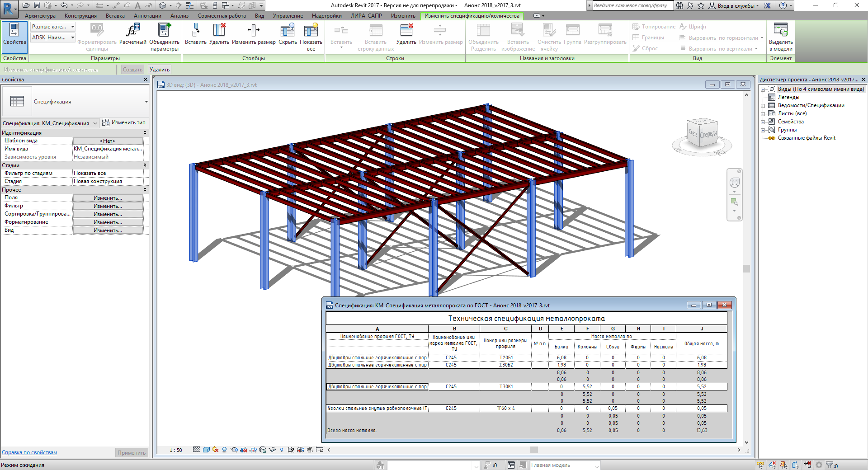Open the Справка по свойствам link
The width and height of the screenshot is (868, 470).
point(29,452)
